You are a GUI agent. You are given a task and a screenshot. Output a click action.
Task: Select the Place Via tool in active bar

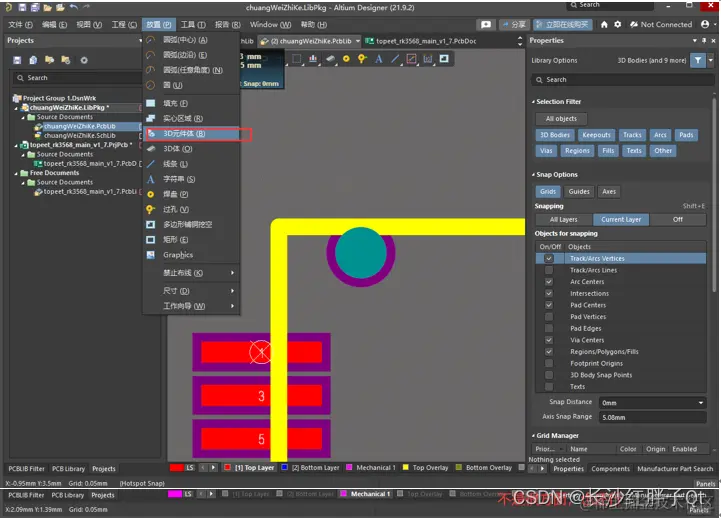[362, 58]
